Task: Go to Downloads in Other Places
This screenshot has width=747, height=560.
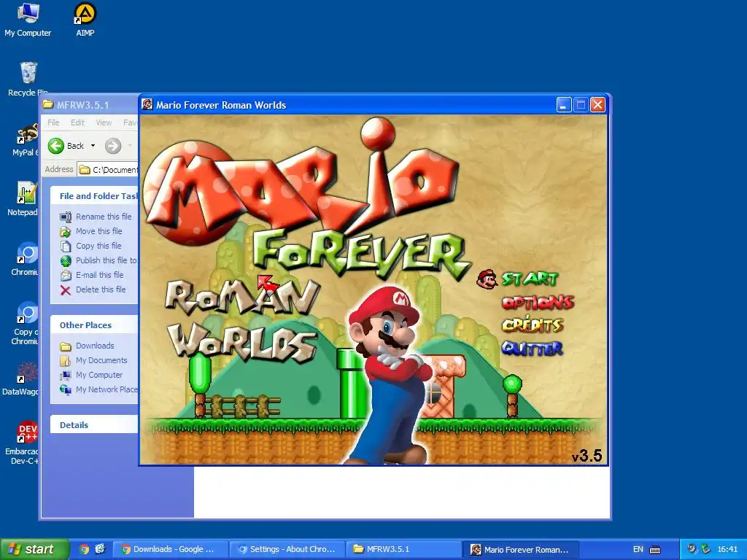Action: [x=95, y=346]
